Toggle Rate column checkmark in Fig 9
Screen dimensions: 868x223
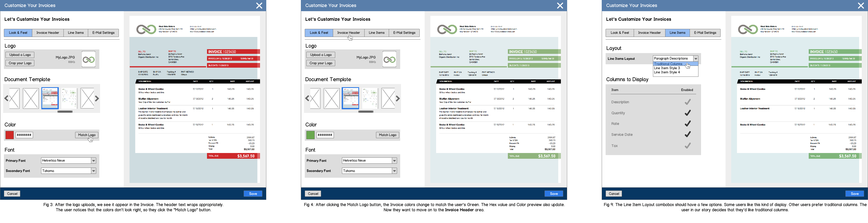688,124
